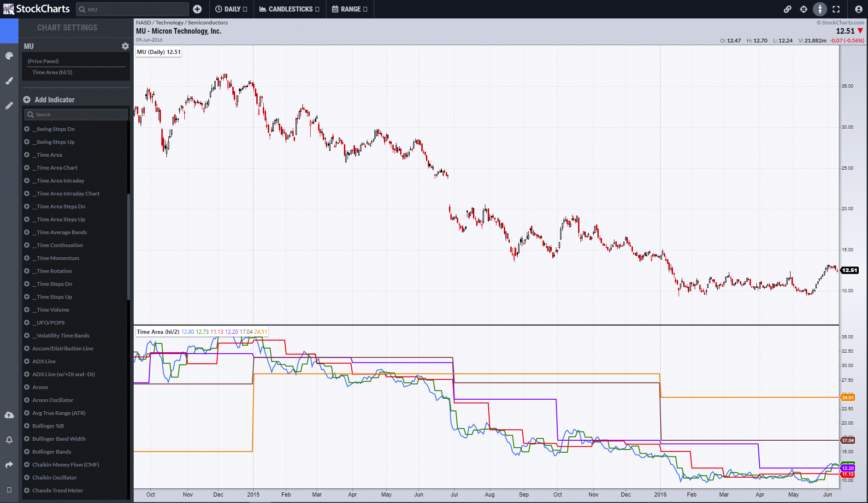Add the _Time Momentum indicator
The height and width of the screenshot is (503, 868).
click(x=27, y=258)
